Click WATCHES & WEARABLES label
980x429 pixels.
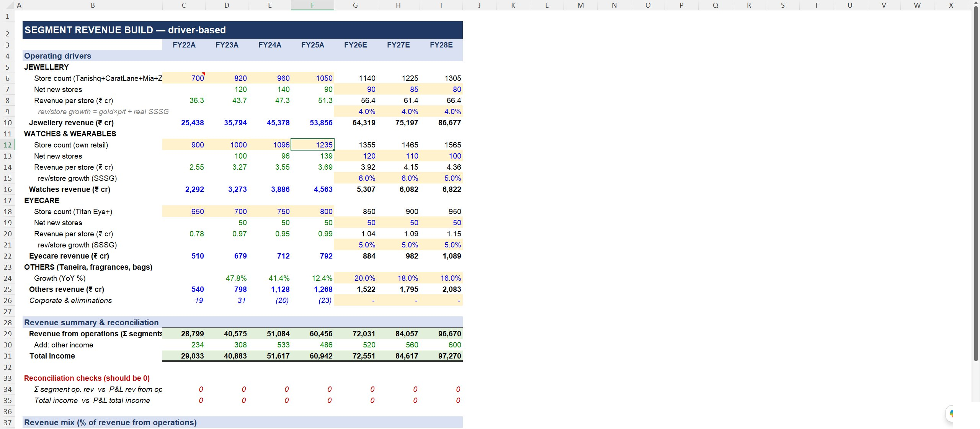pos(93,134)
